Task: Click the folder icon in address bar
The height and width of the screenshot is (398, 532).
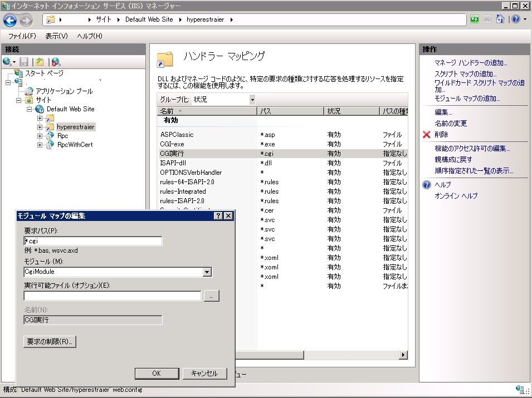Action: [x=50, y=19]
